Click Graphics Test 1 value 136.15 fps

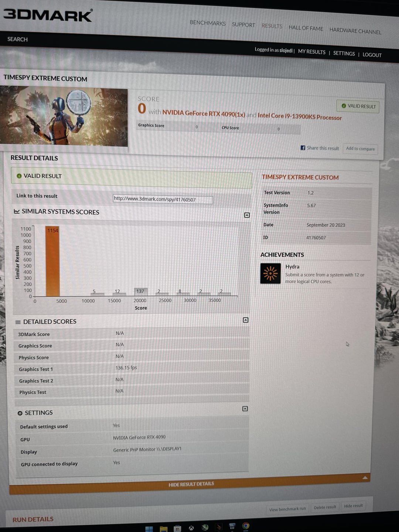point(126,368)
